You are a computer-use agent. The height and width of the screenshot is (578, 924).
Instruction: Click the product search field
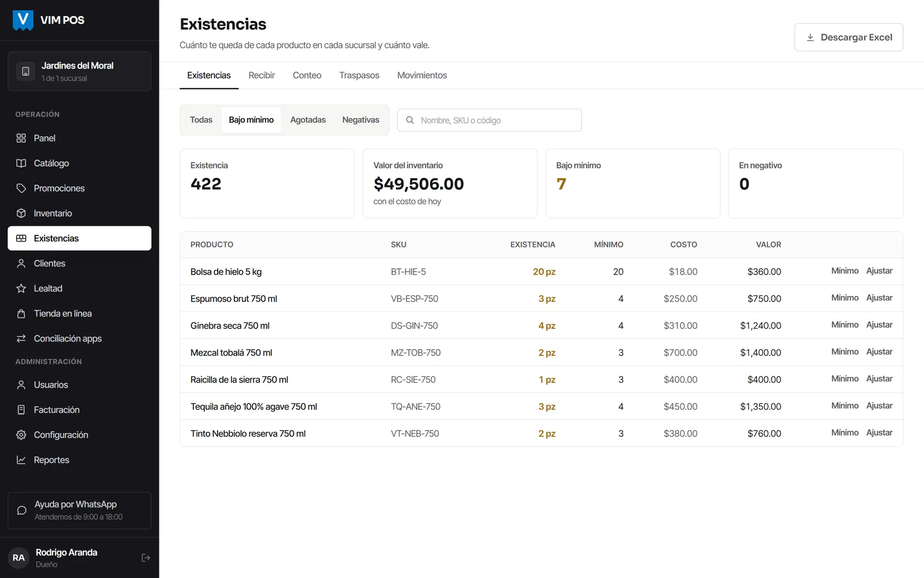pyautogui.click(x=490, y=120)
